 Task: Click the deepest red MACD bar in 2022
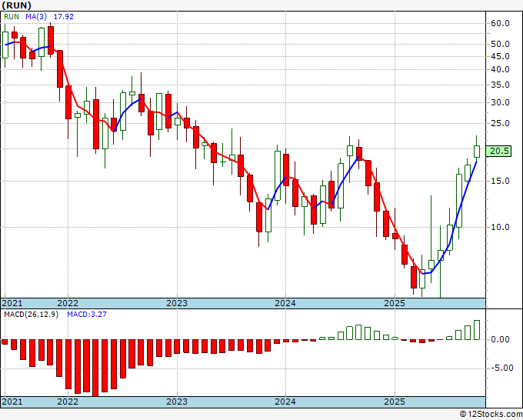click(95, 368)
